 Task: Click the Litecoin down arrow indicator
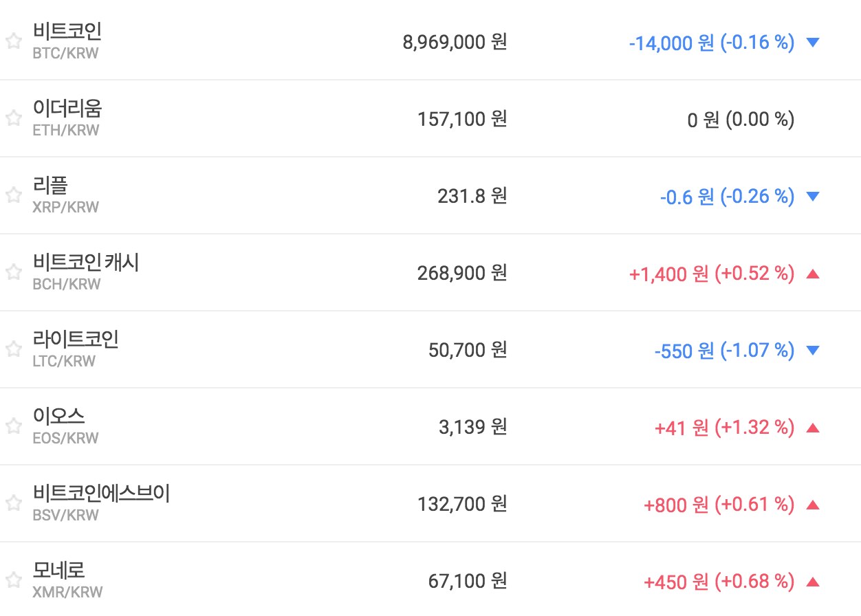point(812,351)
